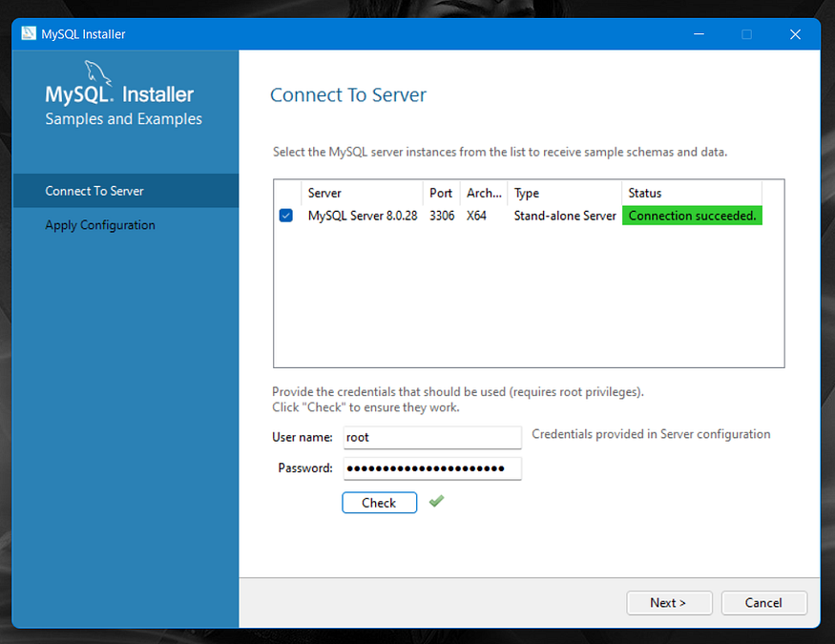Screen dimensions: 835x644
Task: Click Credentials provided in Server configuration text
Action: tap(651, 434)
